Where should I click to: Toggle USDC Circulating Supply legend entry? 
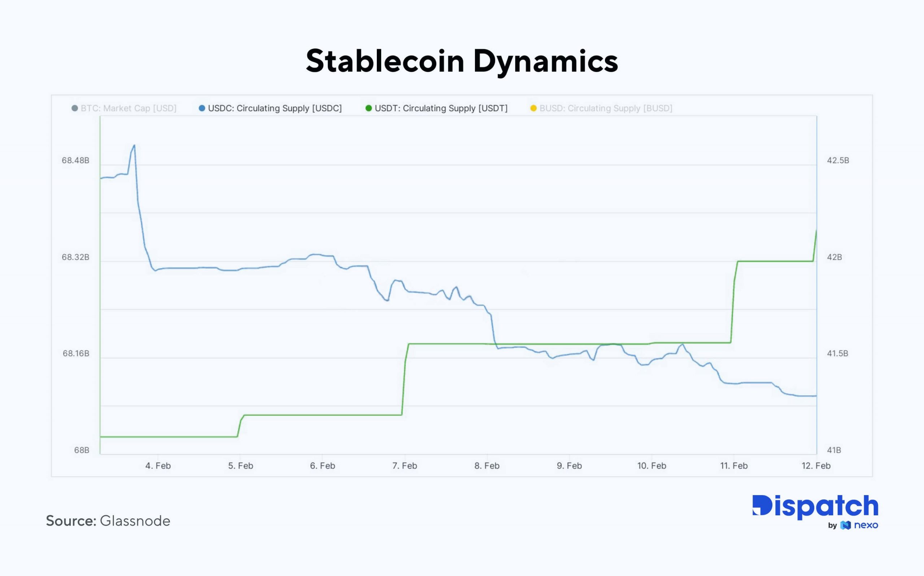pos(275,108)
